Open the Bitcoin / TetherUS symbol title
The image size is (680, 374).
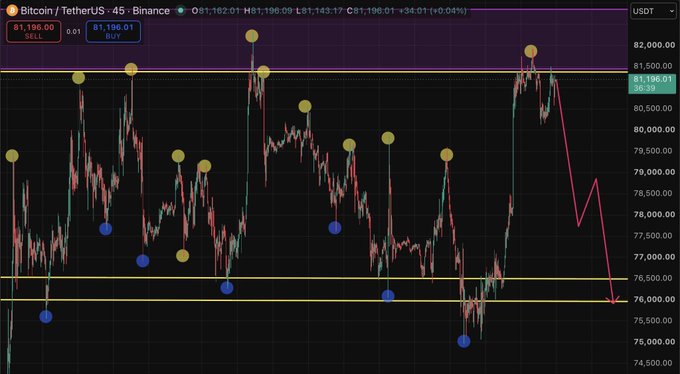[62, 10]
